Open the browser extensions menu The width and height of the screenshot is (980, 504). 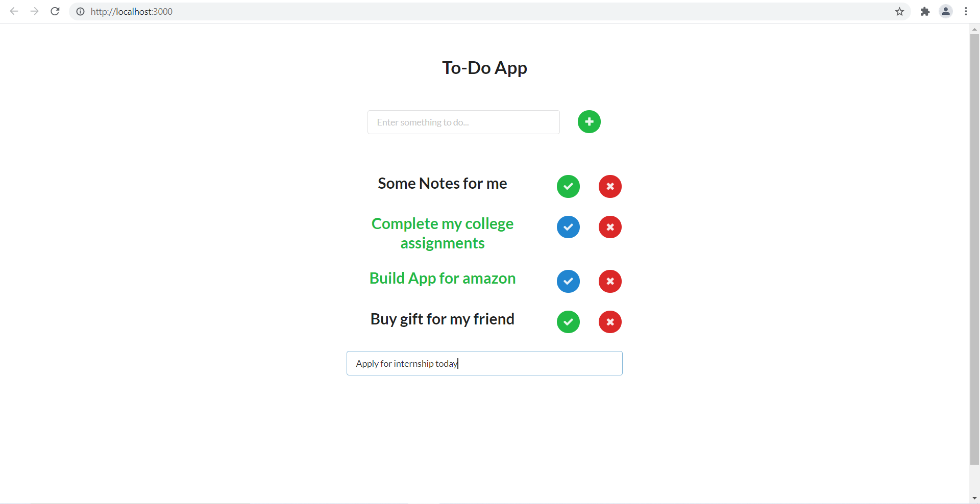tap(925, 11)
